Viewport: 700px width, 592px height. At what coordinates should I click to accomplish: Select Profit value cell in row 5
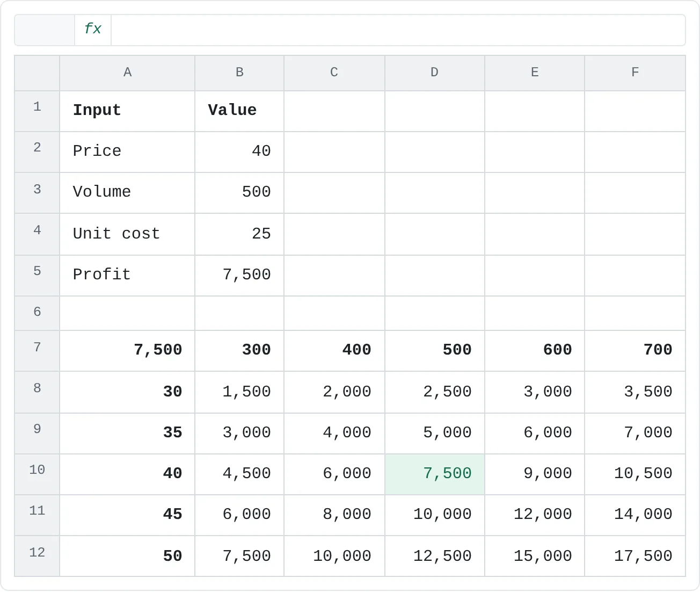239,276
